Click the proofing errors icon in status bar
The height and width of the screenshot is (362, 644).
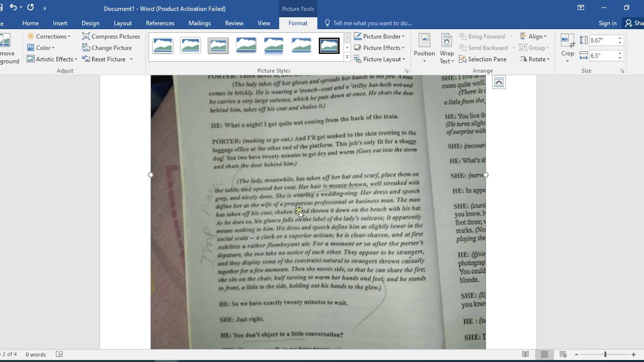(x=59, y=354)
